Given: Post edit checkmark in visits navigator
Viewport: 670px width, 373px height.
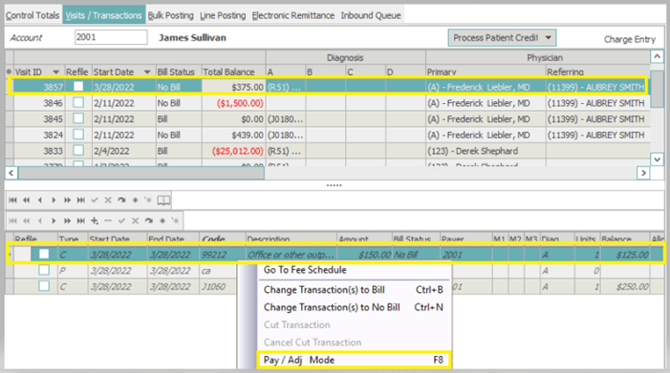Looking at the screenshot, I should coord(94,200).
